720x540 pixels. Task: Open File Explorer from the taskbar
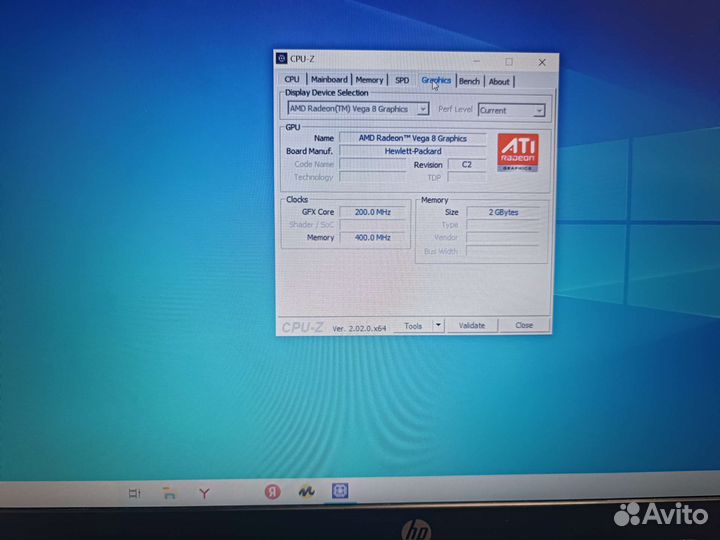point(169,494)
